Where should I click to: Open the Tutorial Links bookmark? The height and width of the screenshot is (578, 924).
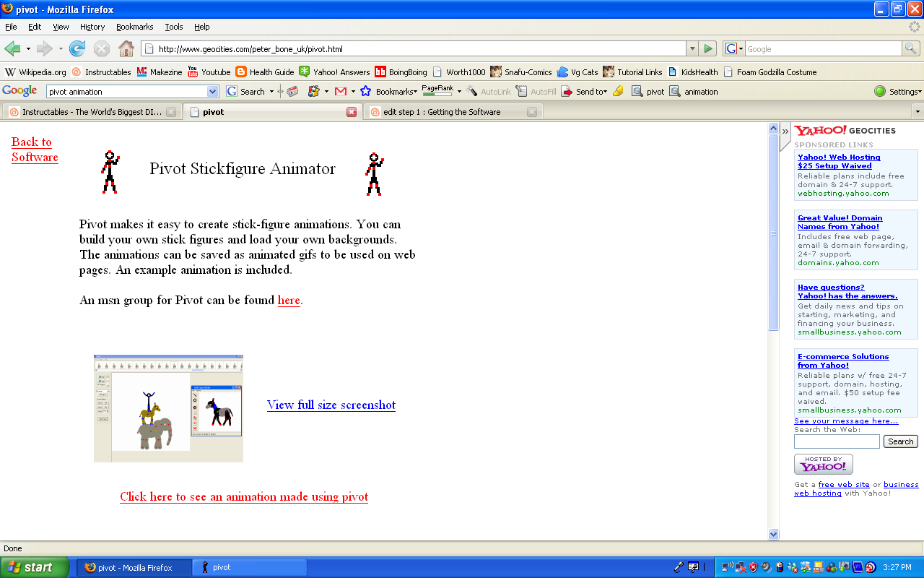tap(632, 72)
